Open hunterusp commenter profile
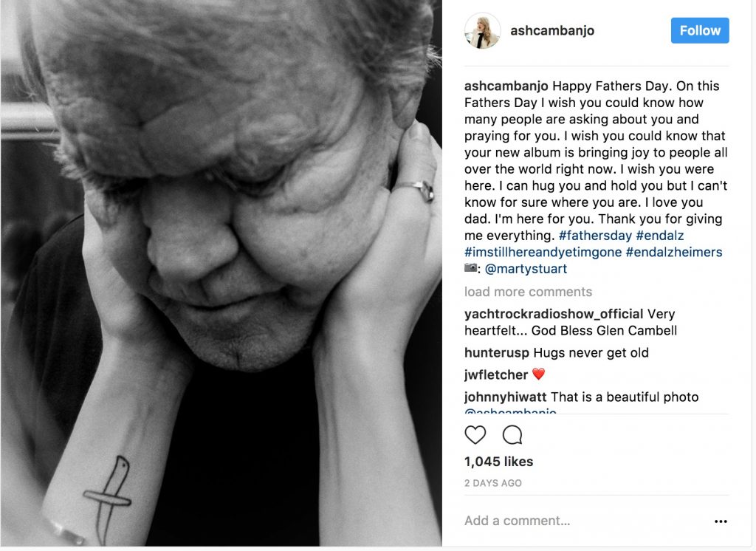 497,353
